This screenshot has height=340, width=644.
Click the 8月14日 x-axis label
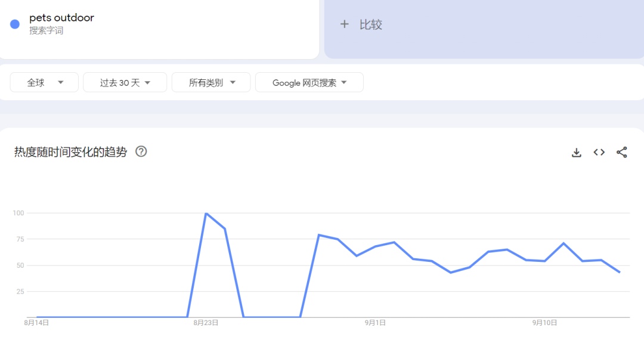tap(36, 323)
